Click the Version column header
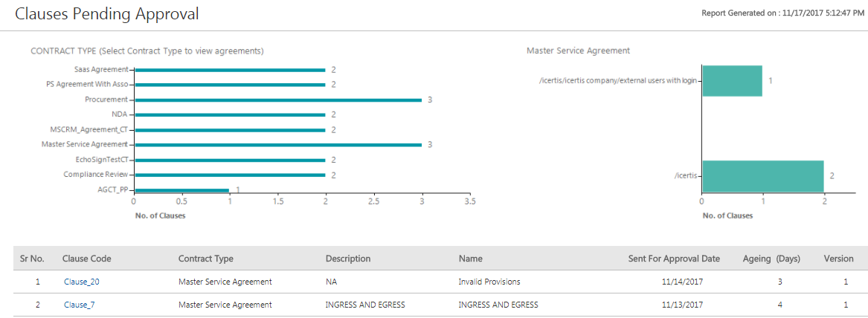This screenshot has height=318, width=868. (x=838, y=259)
